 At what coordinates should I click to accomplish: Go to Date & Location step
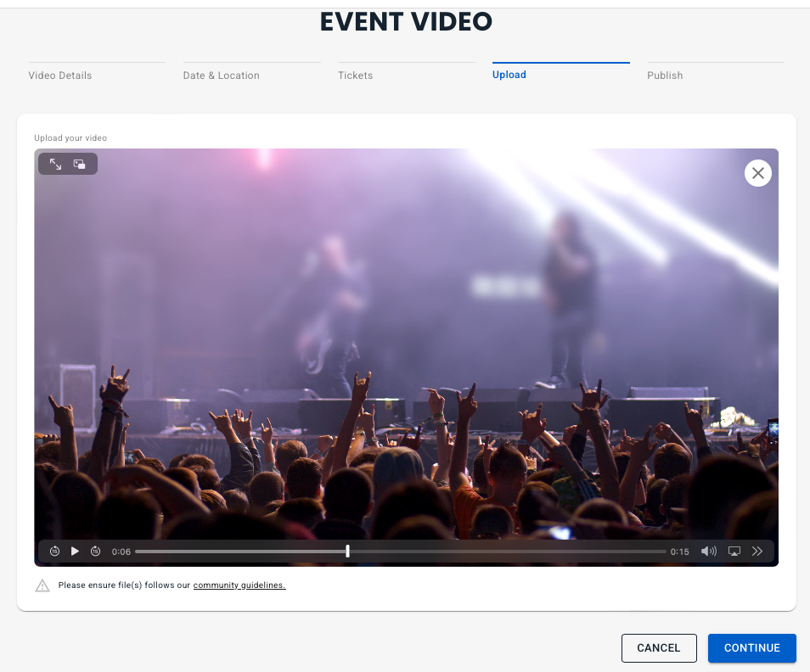(x=221, y=76)
